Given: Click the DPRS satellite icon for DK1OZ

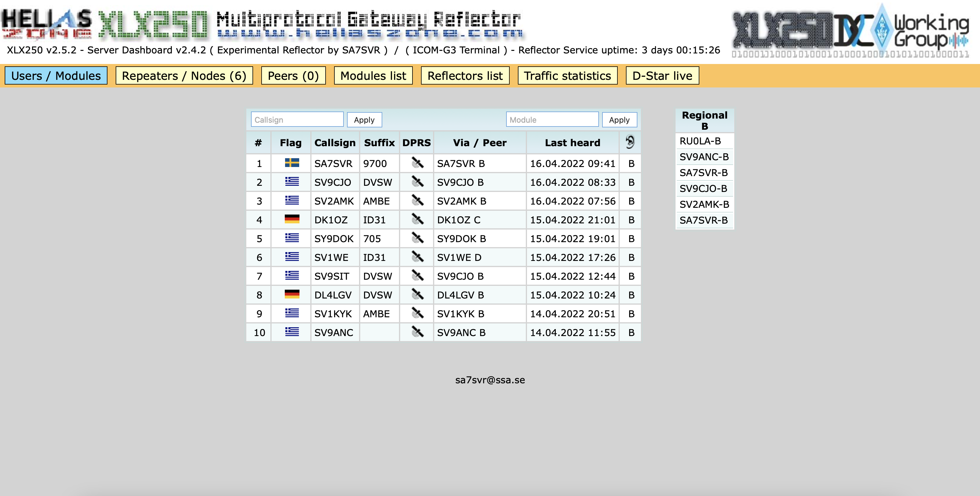Looking at the screenshot, I should 417,220.
